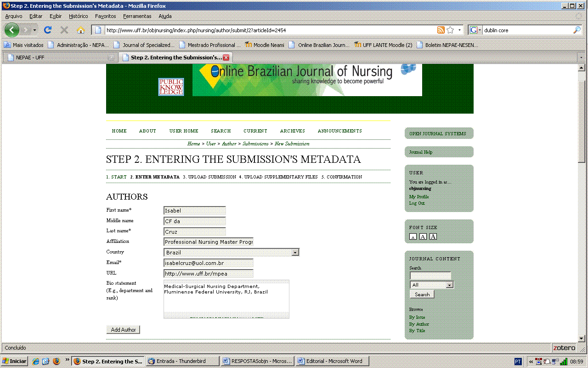Select the largest font size icon

click(433, 236)
